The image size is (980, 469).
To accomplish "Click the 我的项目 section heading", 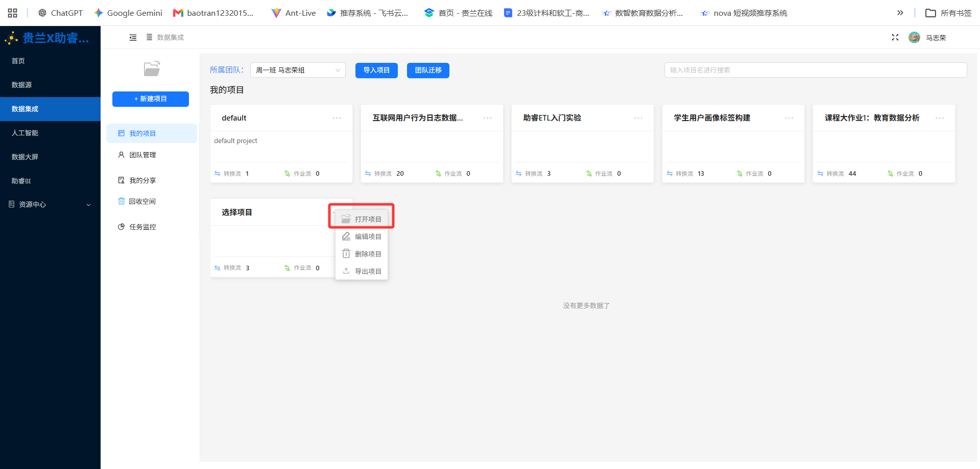I will tap(227, 90).
